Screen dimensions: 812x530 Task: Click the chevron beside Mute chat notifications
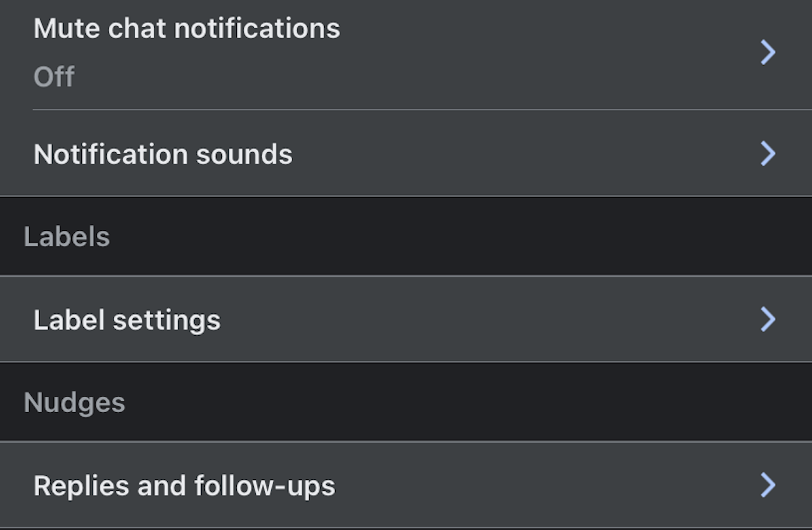(x=767, y=52)
